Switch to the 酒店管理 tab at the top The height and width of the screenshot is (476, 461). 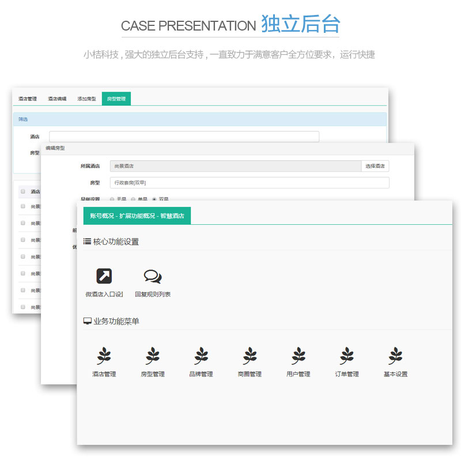tap(27, 99)
